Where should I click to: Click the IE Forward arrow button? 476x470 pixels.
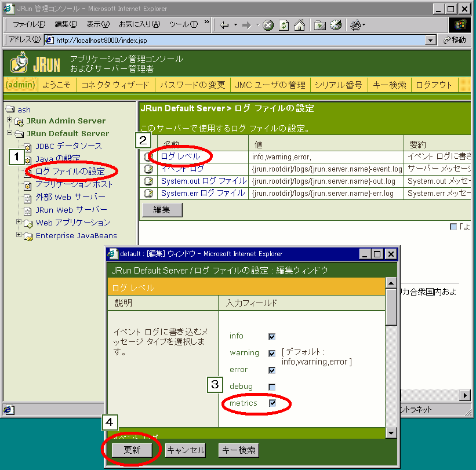(246, 25)
